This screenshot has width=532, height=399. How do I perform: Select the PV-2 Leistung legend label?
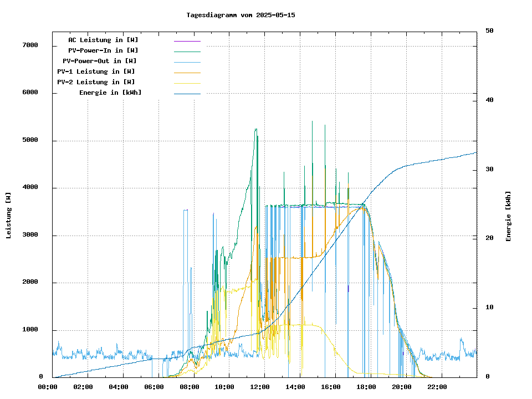[x=96, y=82]
